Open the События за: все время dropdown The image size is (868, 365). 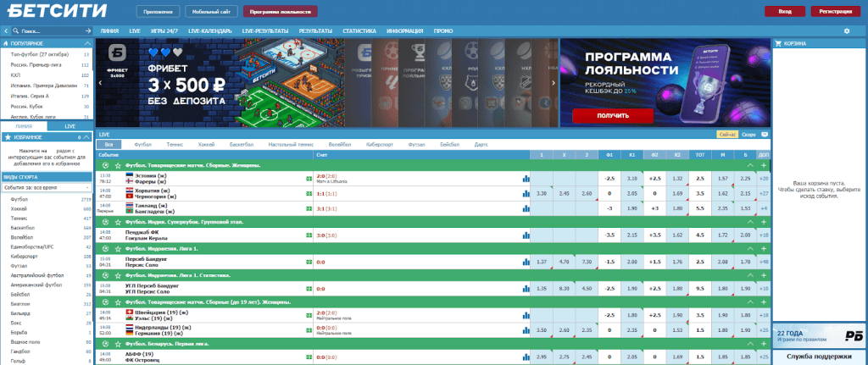(x=47, y=188)
